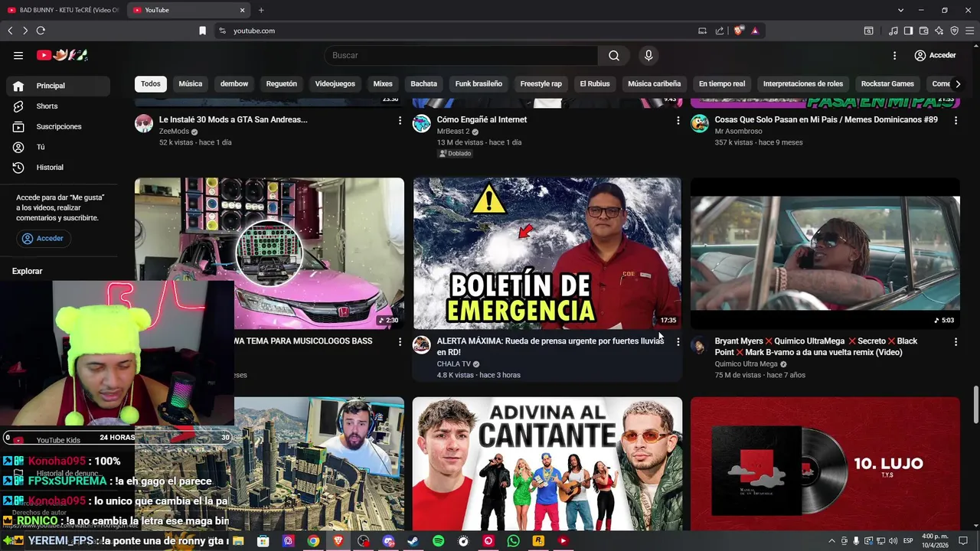The width and height of the screenshot is (980, 551).
Task: Open the 10. LUJO vinyl thumbnail
Action: coord(825,463)
